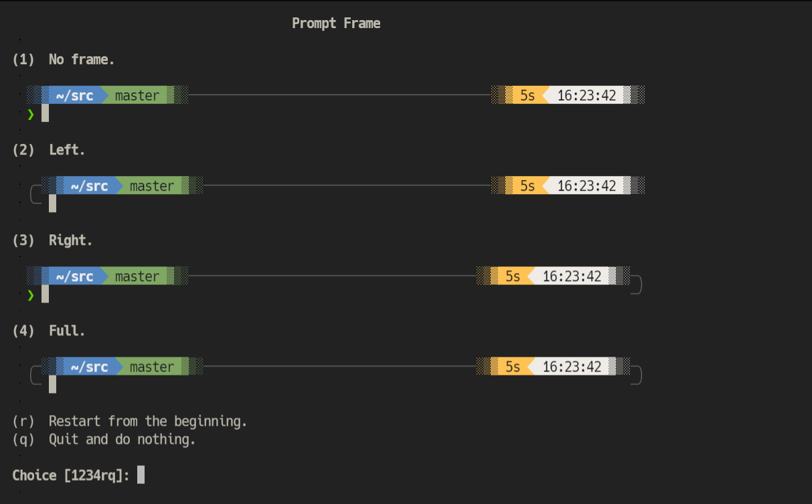The width and height of the screenshot is (812, 504).
Task: Click the right frame bracket in Full preview
Action: tap(636, 375)
